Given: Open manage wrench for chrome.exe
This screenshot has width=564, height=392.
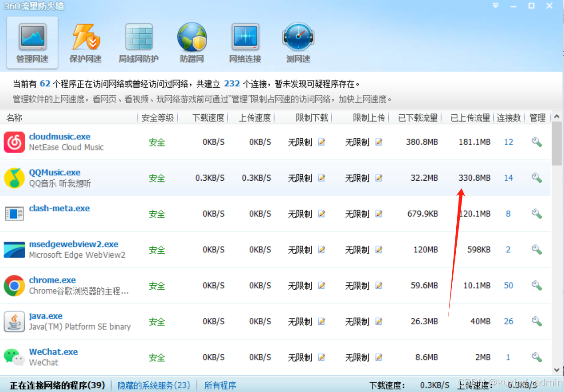Looking at the screenshot, I should (537, 286).
